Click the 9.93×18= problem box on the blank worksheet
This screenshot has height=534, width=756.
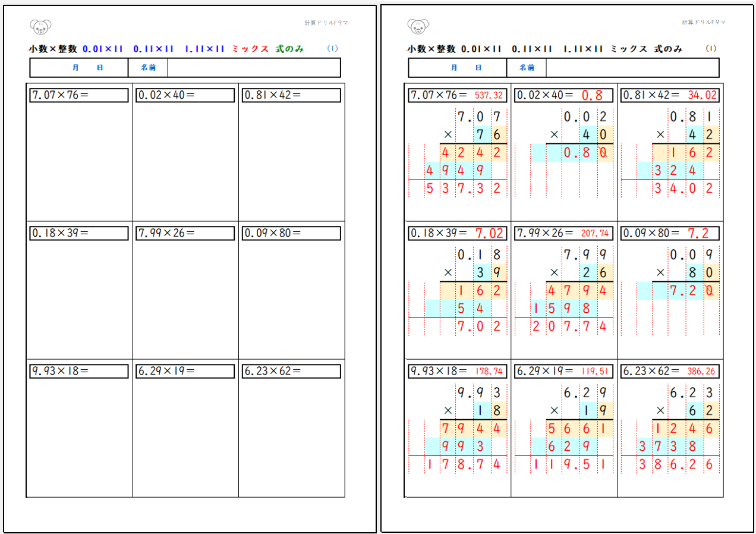pos(79,371)
